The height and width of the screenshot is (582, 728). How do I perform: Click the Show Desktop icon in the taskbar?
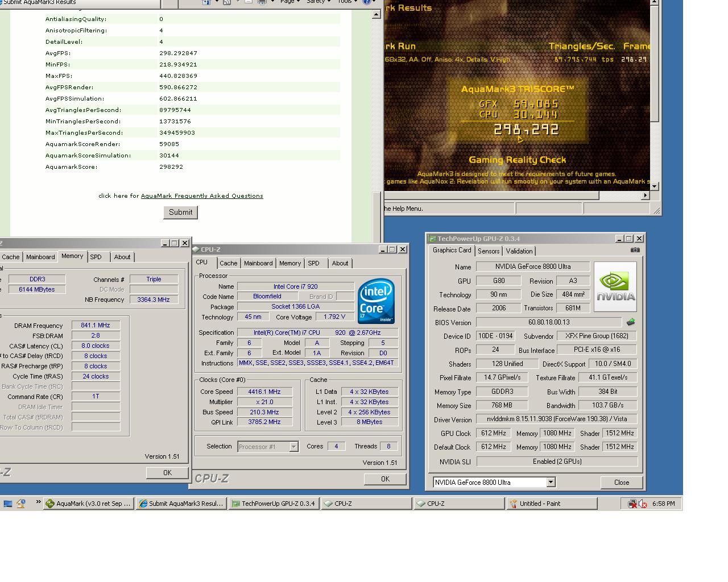point(8,504)
